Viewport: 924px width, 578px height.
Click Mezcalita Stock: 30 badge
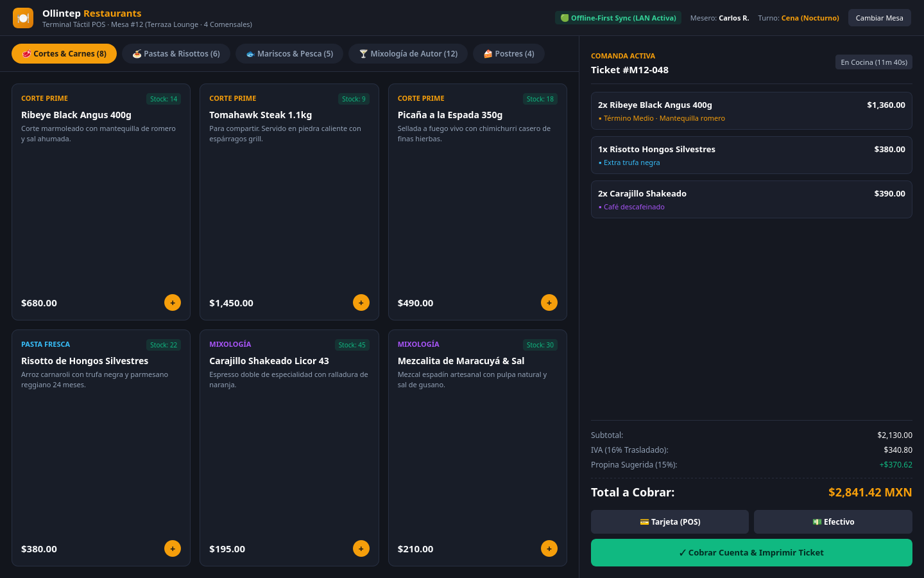(x=540, y=345)
